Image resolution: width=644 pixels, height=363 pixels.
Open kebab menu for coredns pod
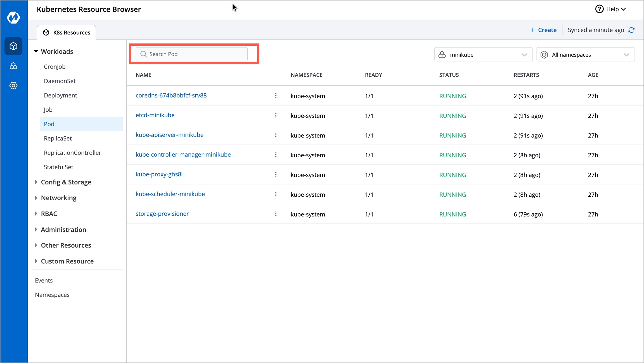[276, 95]
